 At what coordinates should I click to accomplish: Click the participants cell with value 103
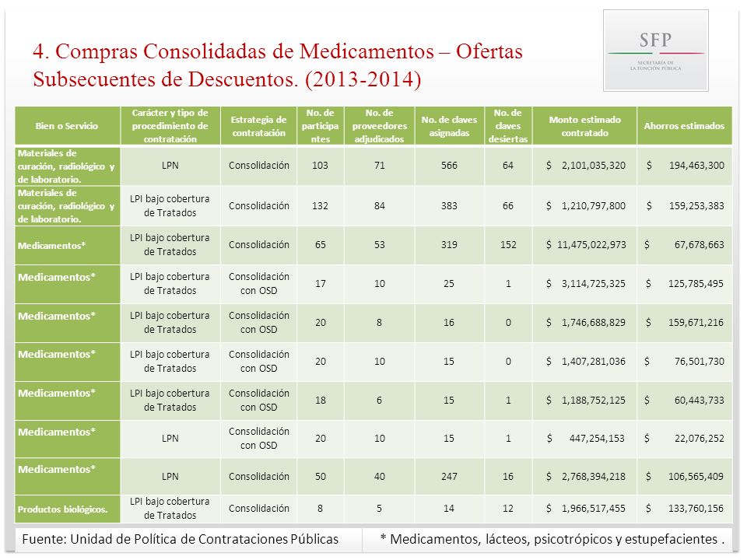[320, 165]
